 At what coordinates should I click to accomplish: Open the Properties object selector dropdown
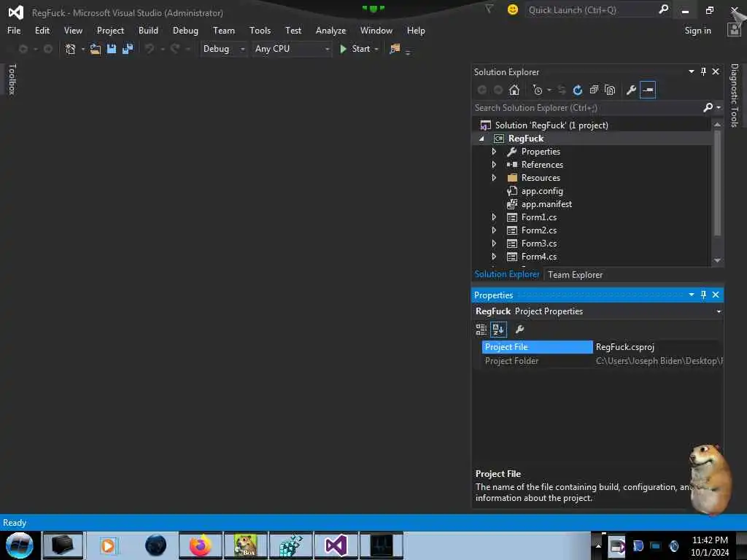coord(719,311)
